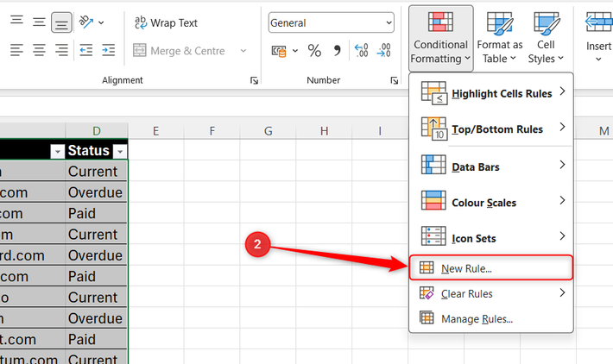
Task: Select Manage Rules... menu item
Action: point(491,318)
